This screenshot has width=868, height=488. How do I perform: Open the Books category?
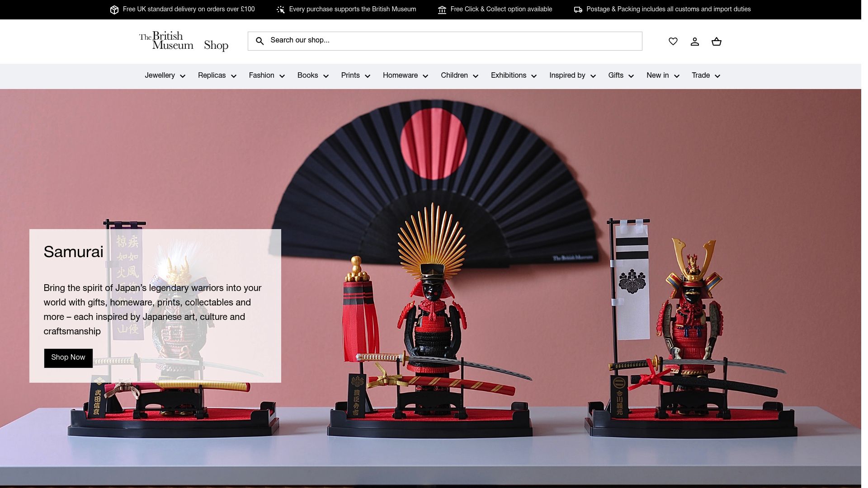click(x=307, y=75)
